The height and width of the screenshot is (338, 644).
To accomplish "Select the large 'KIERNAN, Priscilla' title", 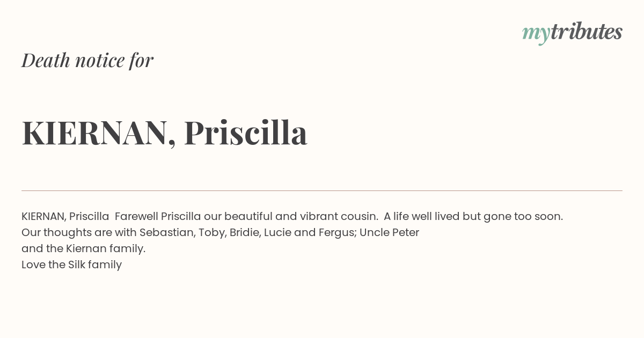I will coord(164,133).
